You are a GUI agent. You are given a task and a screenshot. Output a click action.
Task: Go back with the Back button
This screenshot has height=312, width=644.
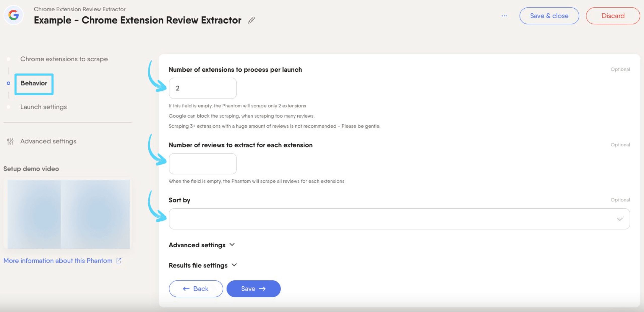(196, 289)
